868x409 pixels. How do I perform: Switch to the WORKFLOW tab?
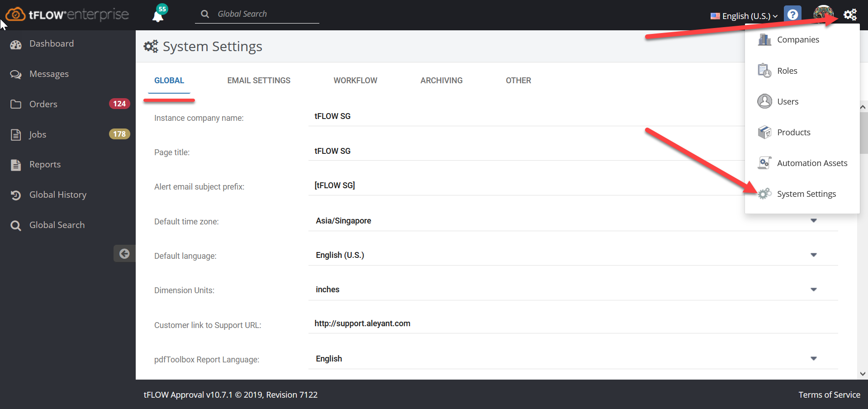356,81
